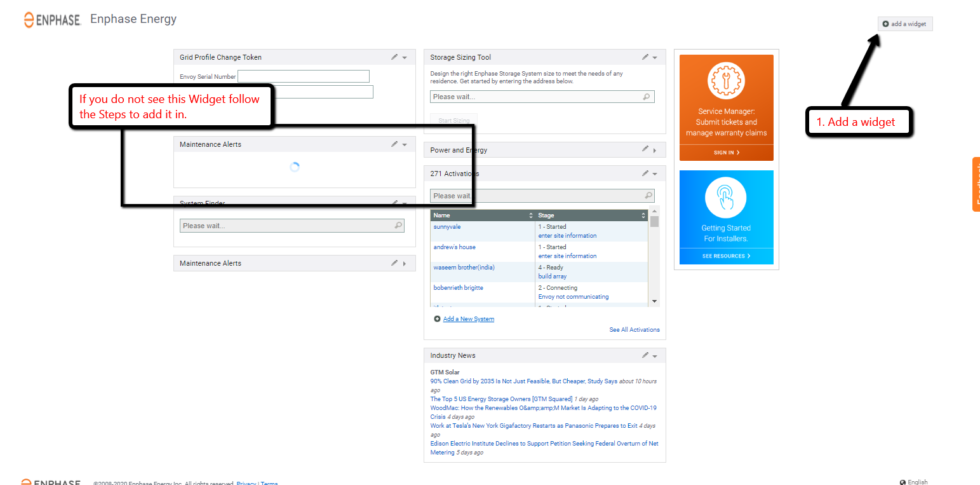Edit the Industry News widget

(x=645, y=355)
